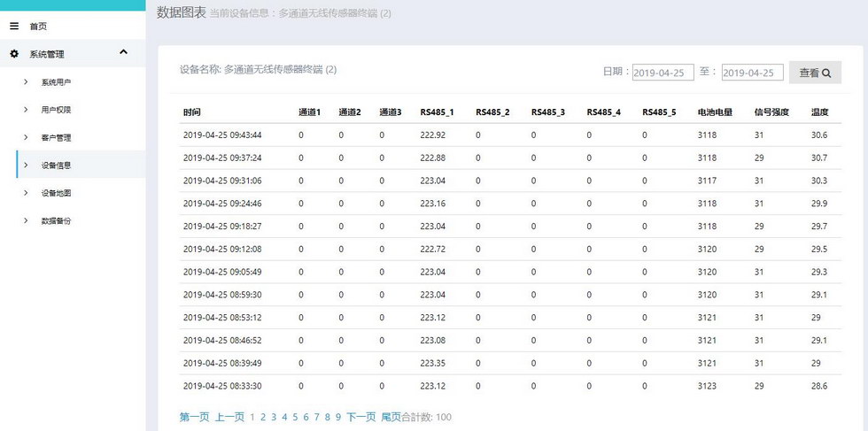Go to 尾页 last page link

[x=391, y=417]
